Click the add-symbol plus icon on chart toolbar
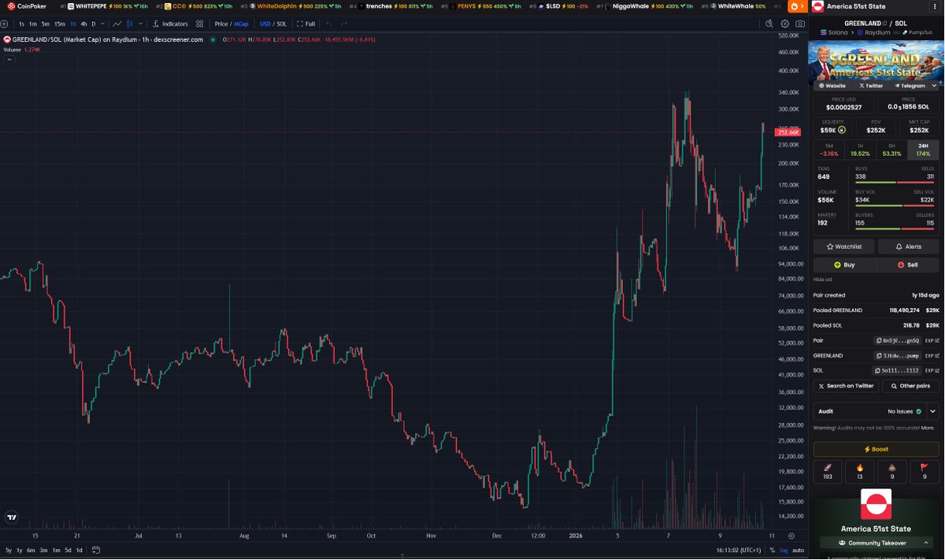 click(x=5, y=24)
